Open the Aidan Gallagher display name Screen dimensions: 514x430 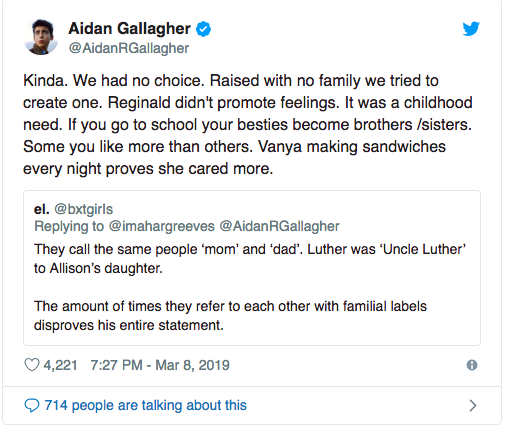[x=129, y=28]
